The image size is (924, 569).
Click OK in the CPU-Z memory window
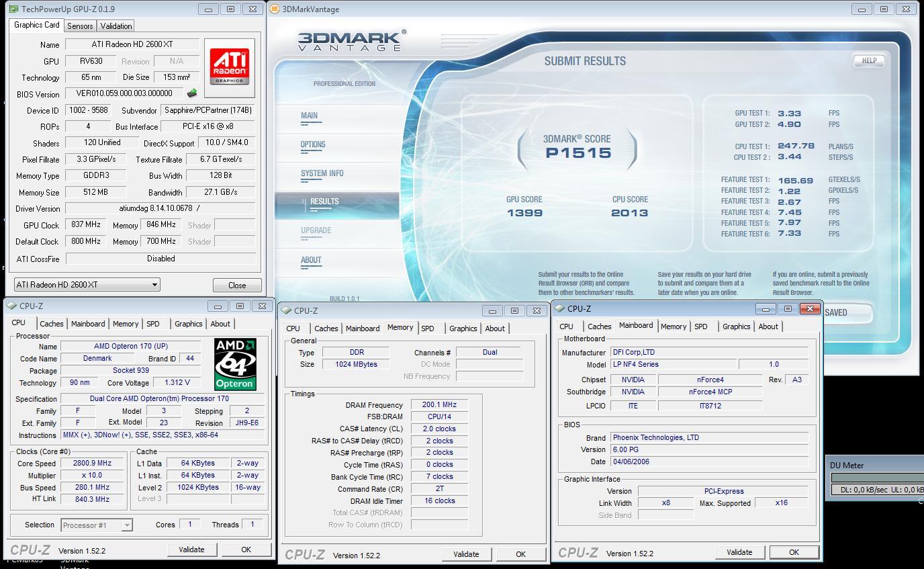pyautogui.click(x=520, y=554)
